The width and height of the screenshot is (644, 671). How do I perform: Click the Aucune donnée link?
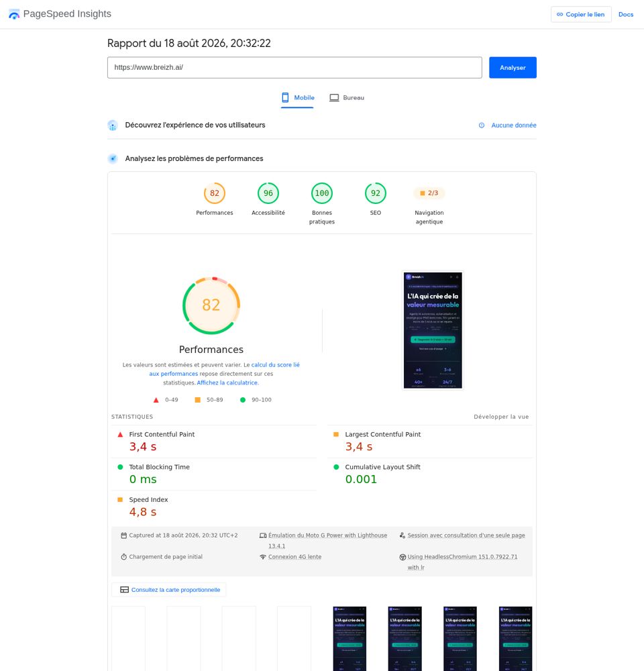(x=513, y=125)
